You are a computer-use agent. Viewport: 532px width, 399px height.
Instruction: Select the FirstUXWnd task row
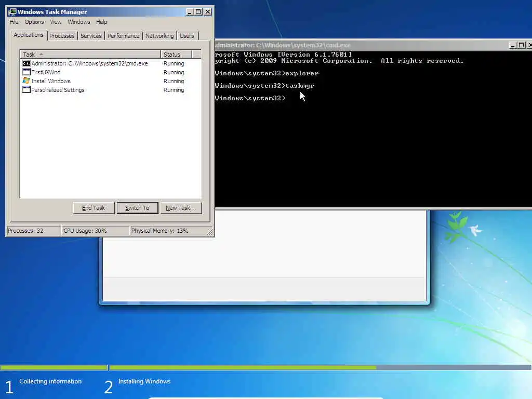pos(111,72)
